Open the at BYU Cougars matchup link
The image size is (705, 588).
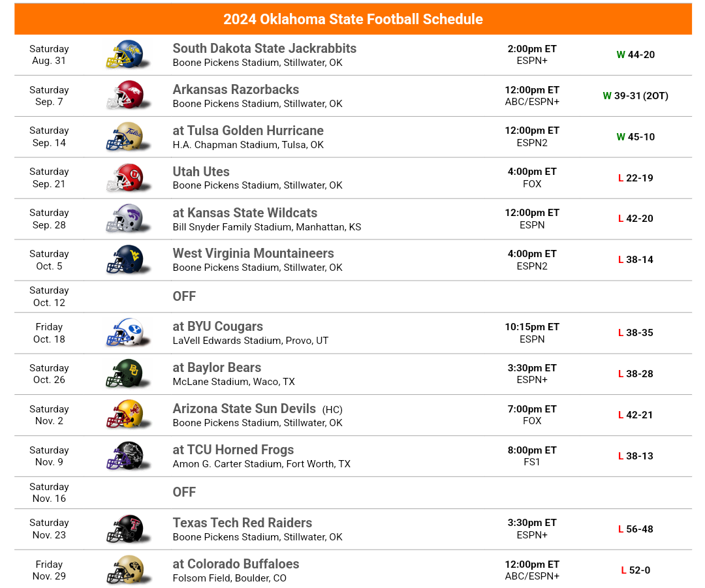point(217,326)
